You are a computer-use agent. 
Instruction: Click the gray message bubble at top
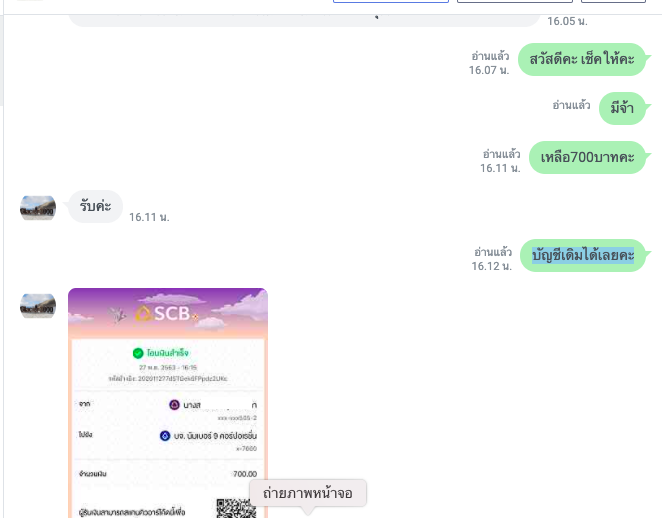tap(304, 20)
